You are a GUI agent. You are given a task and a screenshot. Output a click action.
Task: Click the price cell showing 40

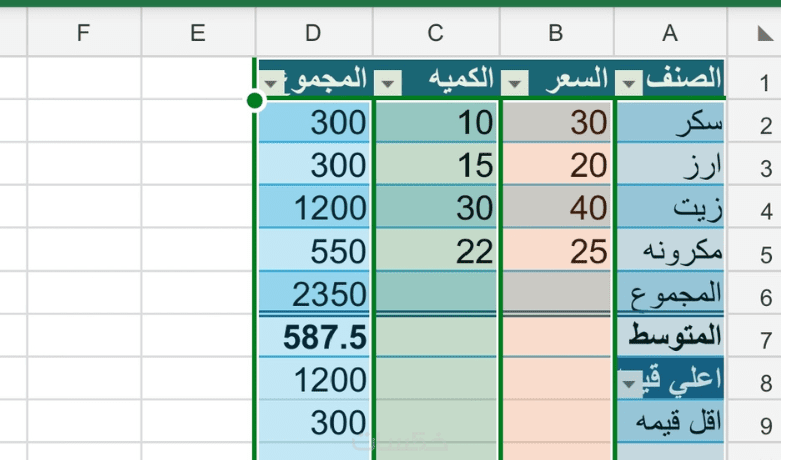tap(556, 209)
